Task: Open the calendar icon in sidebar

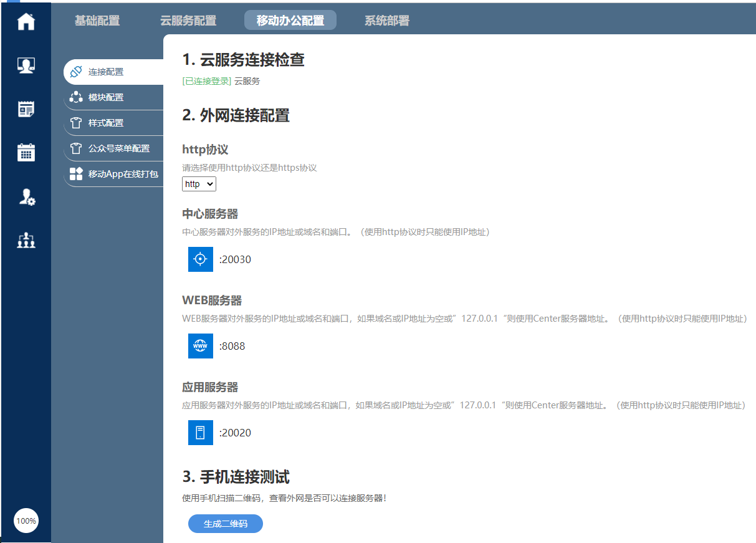Action: point(26,152)
